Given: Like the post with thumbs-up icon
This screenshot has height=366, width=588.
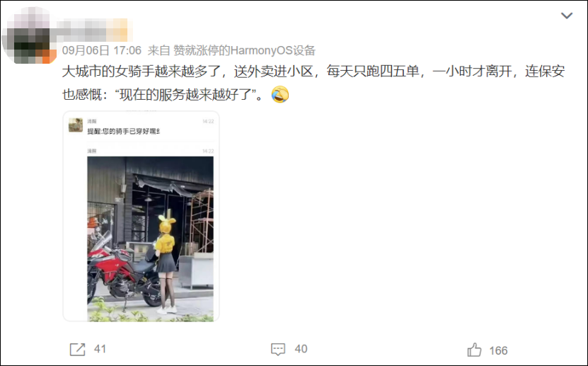Looking at the screenshot, I should 474,350.
